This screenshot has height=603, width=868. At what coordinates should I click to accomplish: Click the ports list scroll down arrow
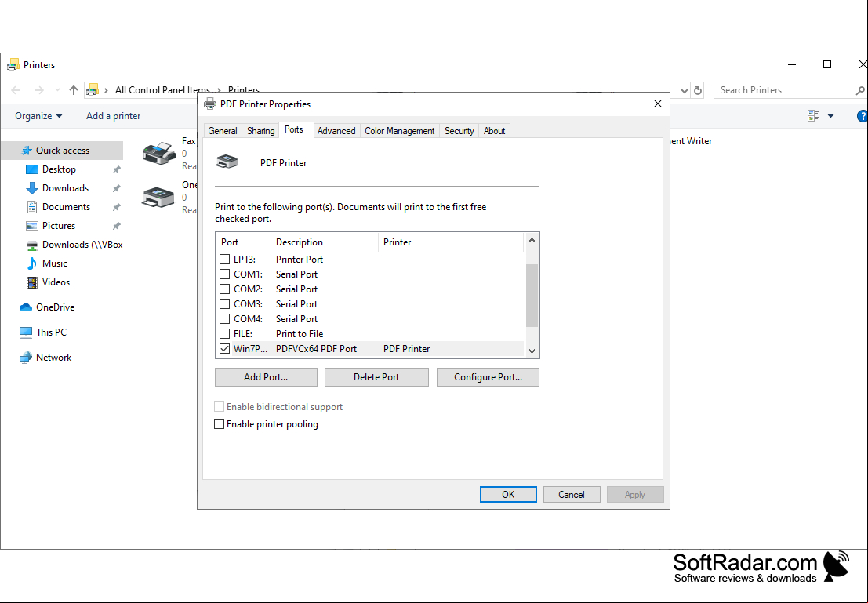pyautogui.click(x=532, y=351)
